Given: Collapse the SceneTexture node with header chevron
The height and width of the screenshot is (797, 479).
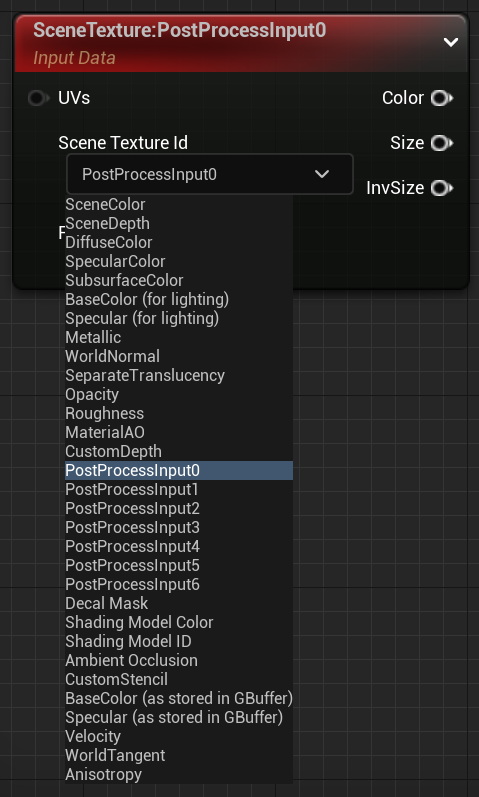Looking at the screenshot, I should point(451,42).
